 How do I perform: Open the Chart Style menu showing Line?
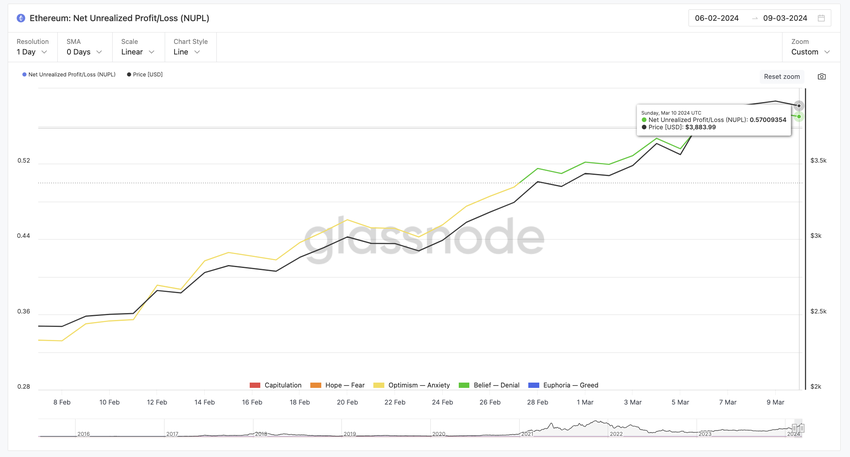tap(187, 52)
